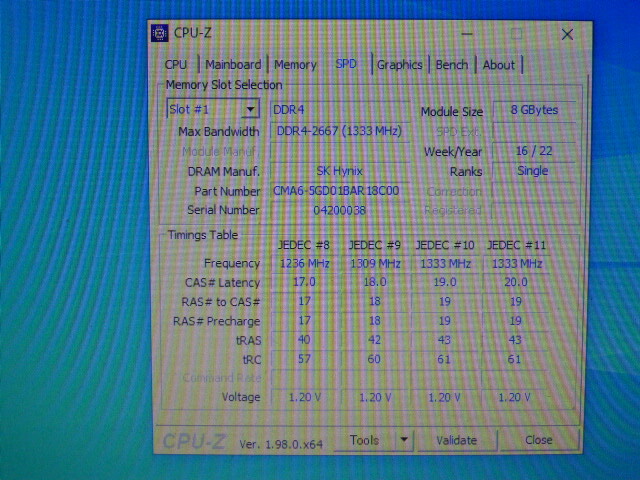Click the CAS# Latency 18.0 cell
This screenshot has width=640, height=480.
point(375,282)
